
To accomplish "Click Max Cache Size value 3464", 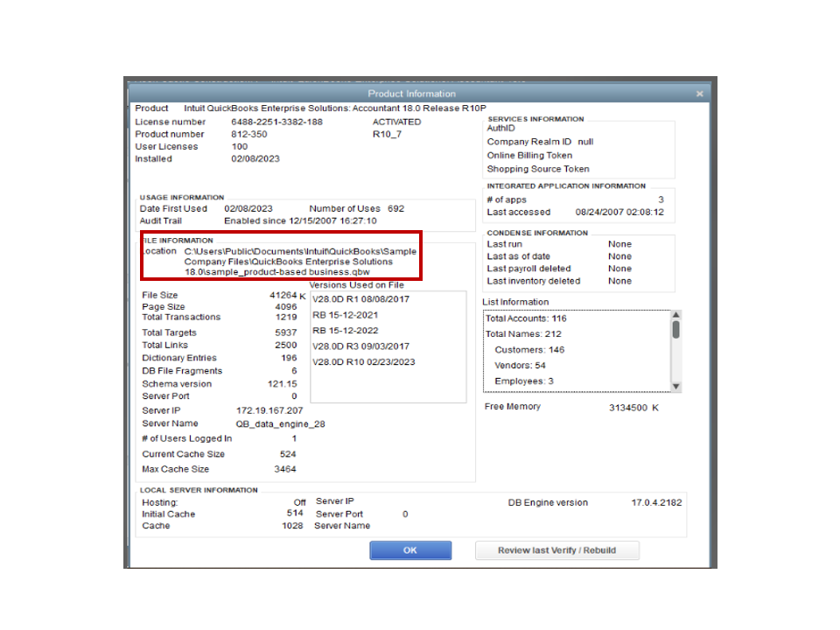I will click(x=285, y=469).
